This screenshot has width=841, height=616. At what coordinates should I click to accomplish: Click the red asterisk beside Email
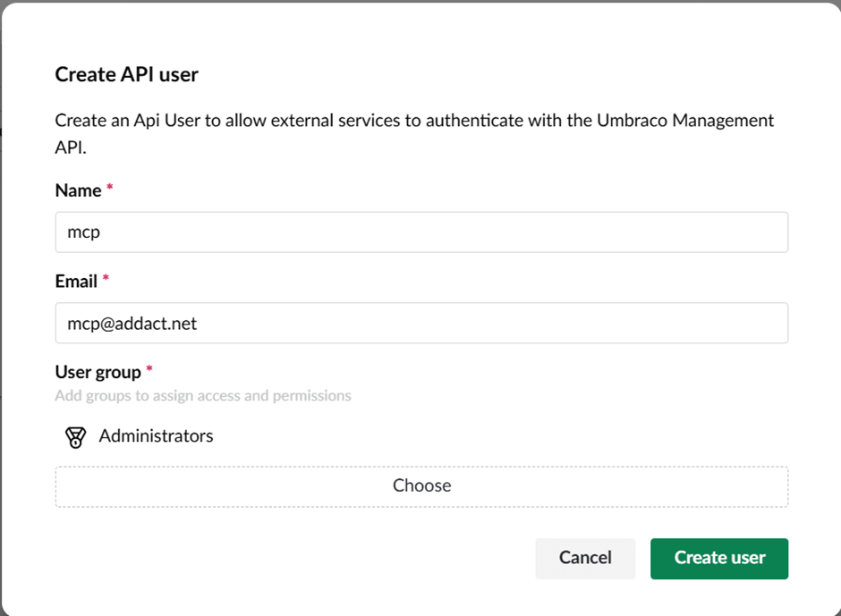[x=106, y=280]
